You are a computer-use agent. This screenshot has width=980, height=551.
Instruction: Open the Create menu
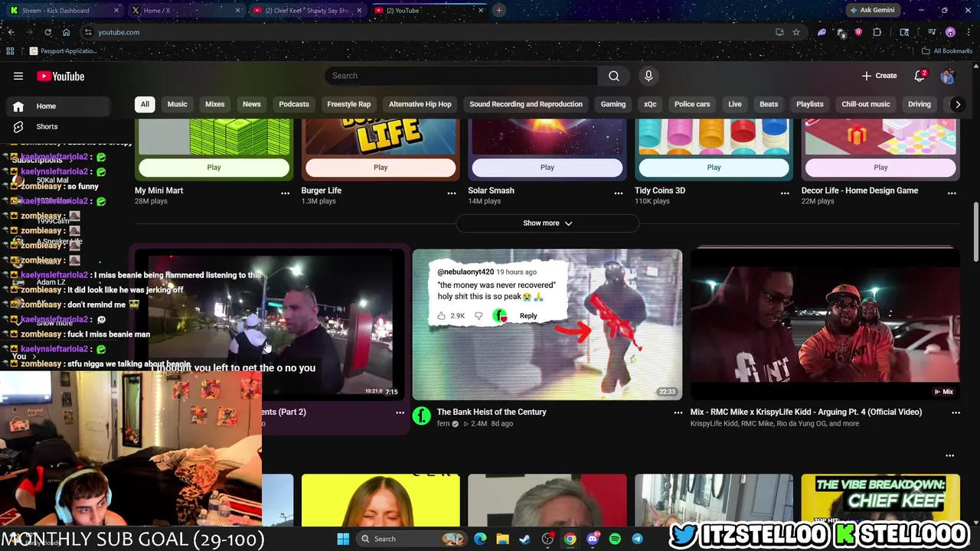879,76
